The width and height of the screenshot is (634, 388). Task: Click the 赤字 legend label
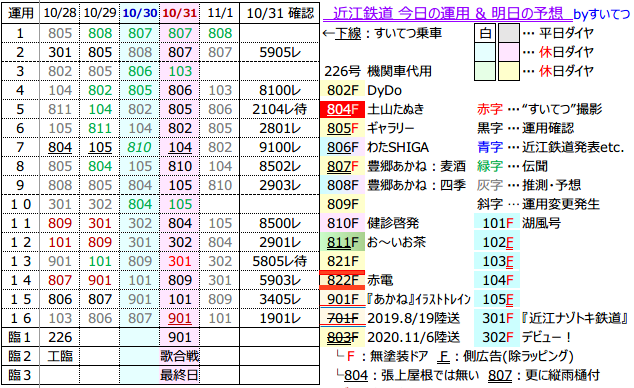pos(490,109)
